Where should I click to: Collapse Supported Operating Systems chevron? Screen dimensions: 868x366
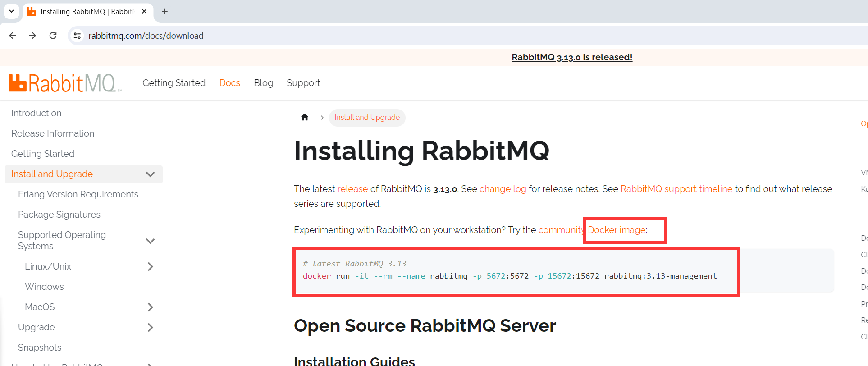[x=151, y=241]
